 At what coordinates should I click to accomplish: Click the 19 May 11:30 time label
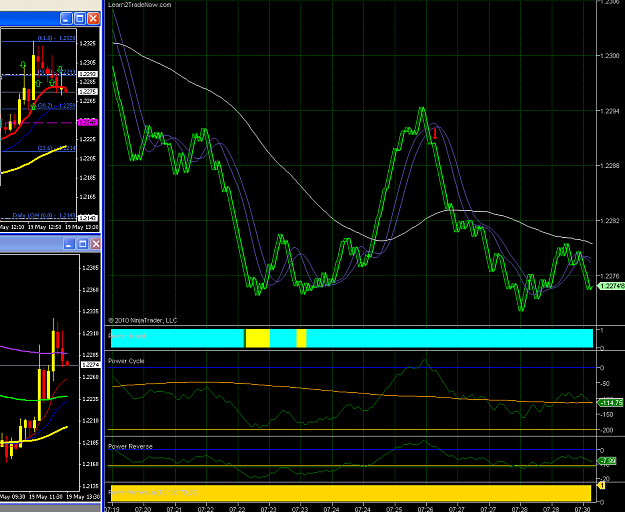(x=48, y=497)
